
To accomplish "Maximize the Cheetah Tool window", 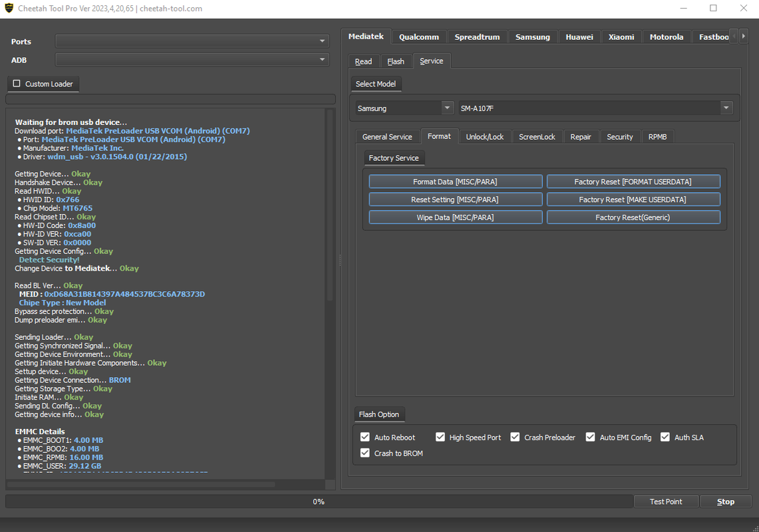I will pyautogui.click(x=713, y=8).
